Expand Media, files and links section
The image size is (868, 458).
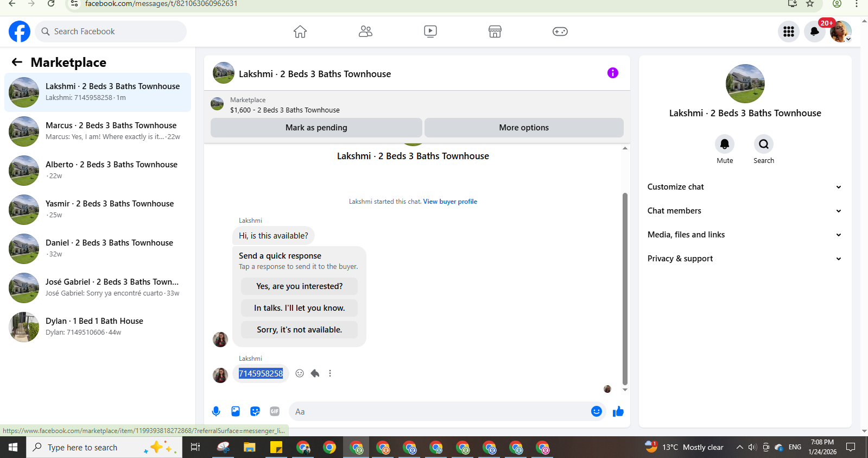click(745, 235)
